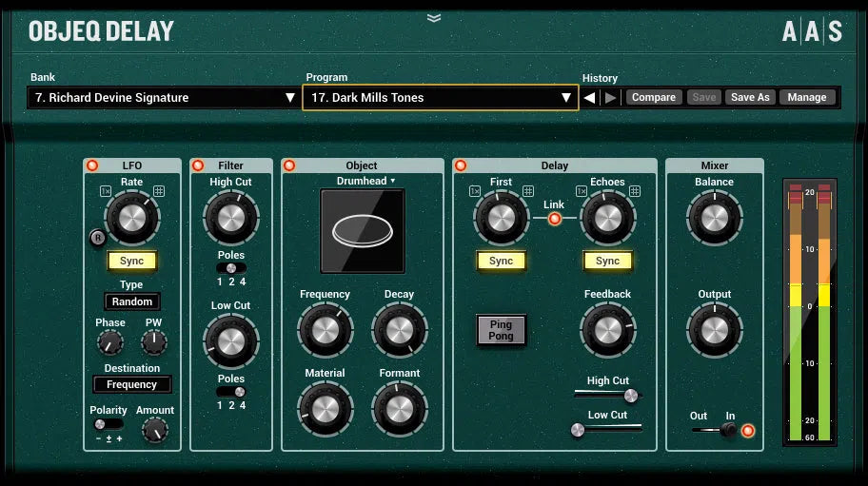Click the greyed Save button
Viewport: 868px width, 486px height.
(703, 97)
